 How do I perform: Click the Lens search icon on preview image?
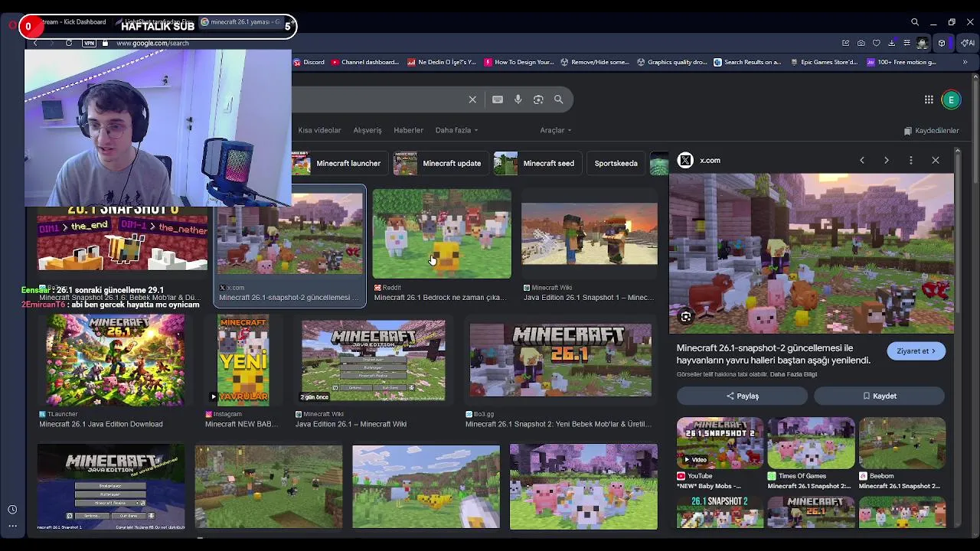point(686,316)
